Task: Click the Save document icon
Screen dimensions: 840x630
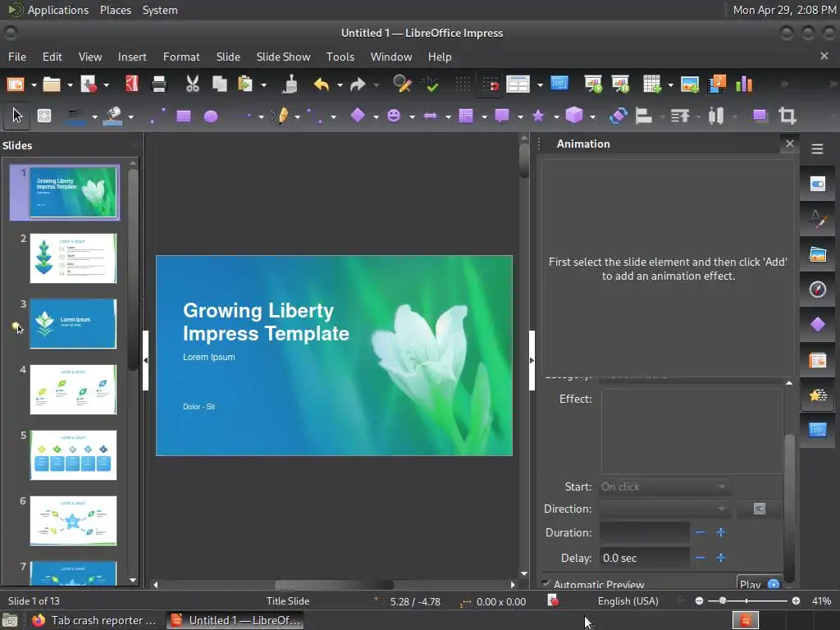Action: tap(89, 84)
